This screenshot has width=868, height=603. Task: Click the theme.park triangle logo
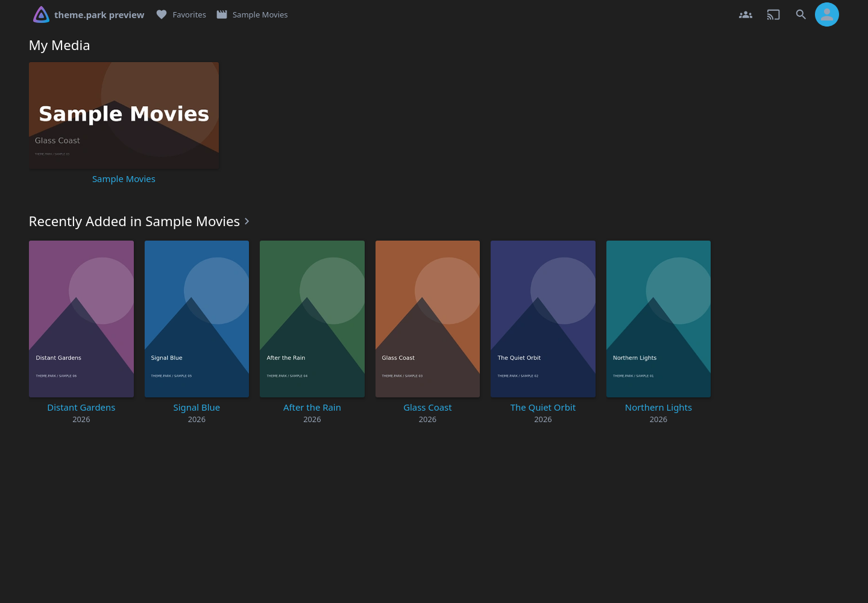pos(41,14)
